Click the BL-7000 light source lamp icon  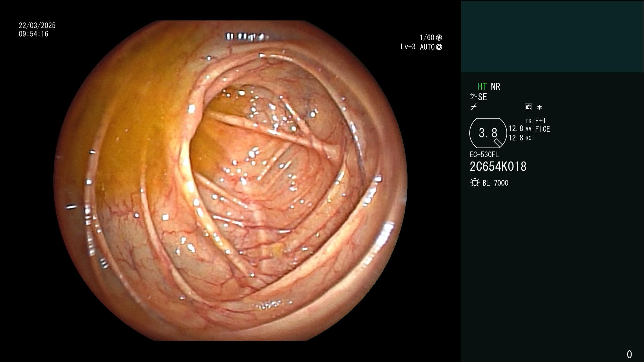click(x=475, y=183)
